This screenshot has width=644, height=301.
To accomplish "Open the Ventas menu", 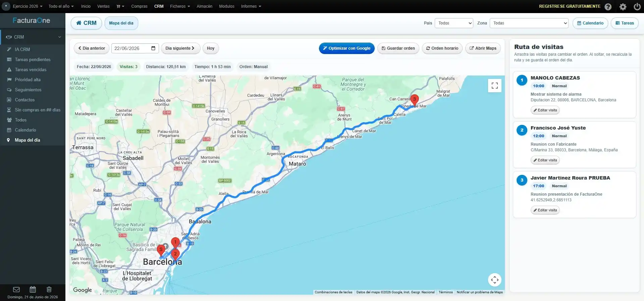I will click(103, 6).
